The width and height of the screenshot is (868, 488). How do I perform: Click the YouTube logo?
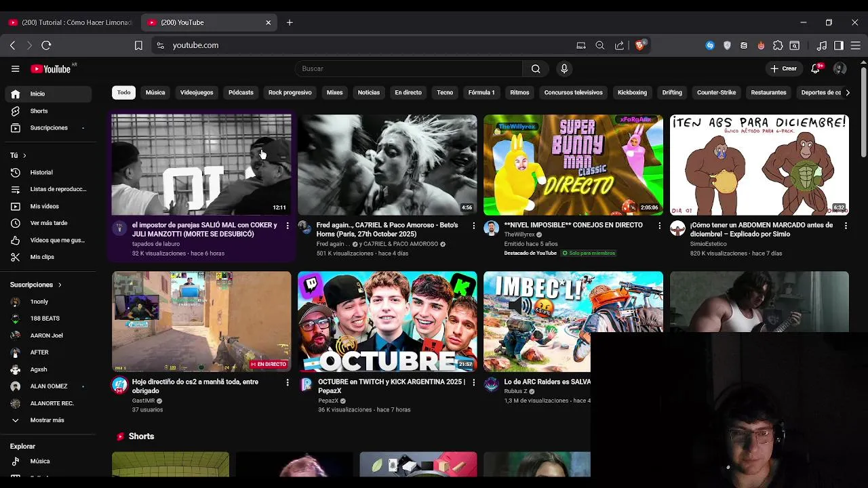pyautogui.click(x=51, y=68)
